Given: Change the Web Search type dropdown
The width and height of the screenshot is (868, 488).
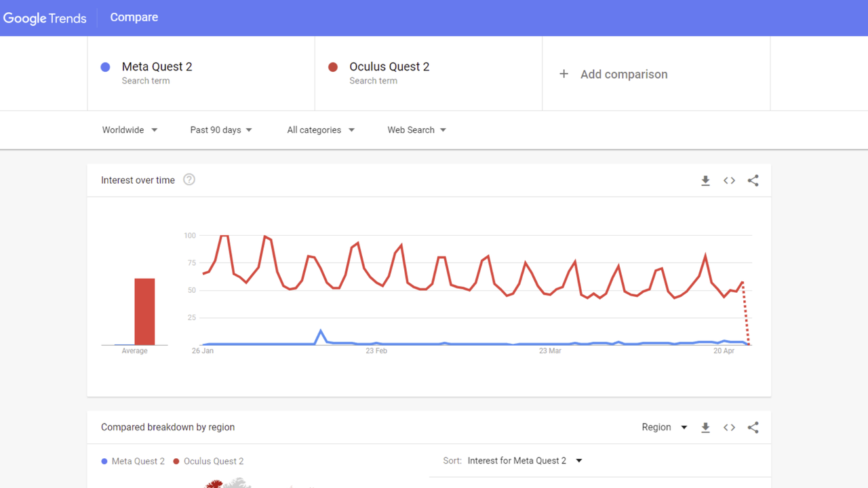Looking at the screenshot, I should coord(416,130).
